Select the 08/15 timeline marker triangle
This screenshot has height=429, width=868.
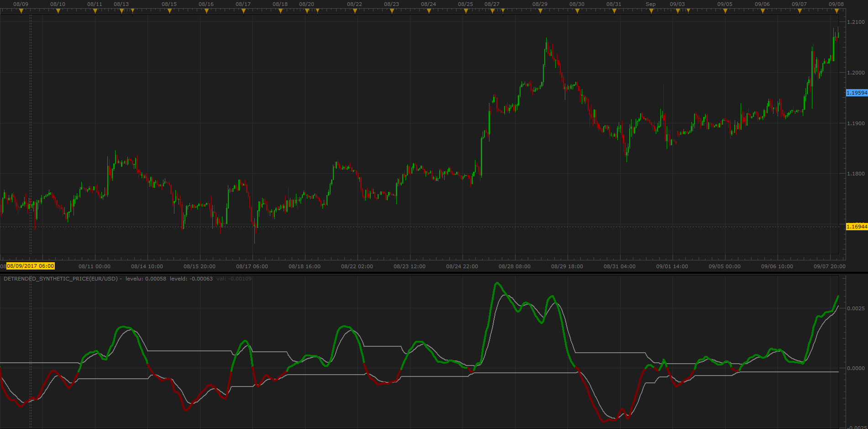169,11
